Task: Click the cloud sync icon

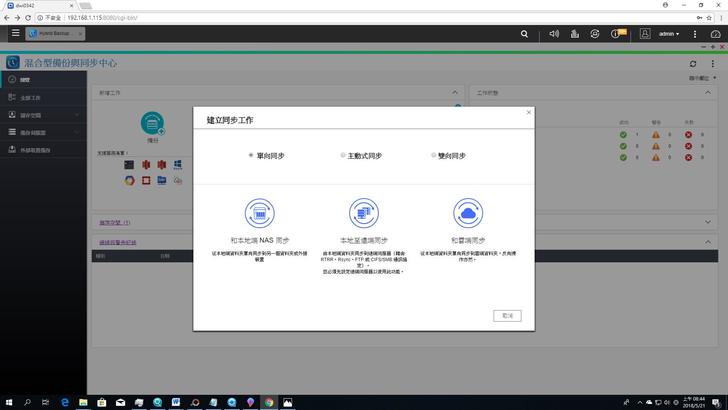Action: pos(468,213)
